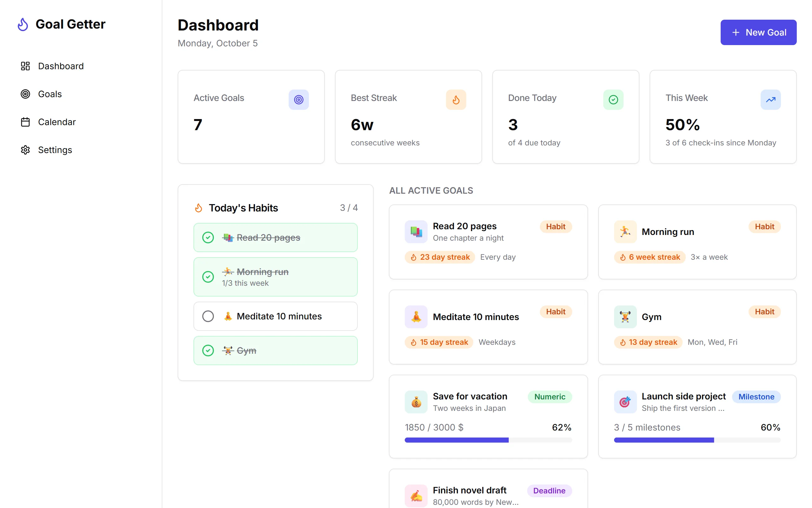
Task: Click the Morning run runner icon
Action: coord(625,231)
